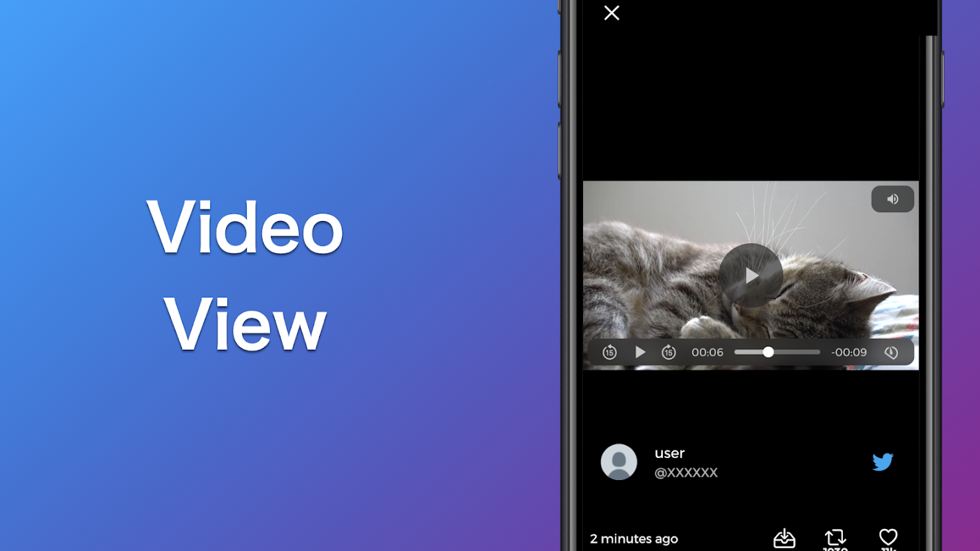Open the playback speed control

point(891,353)
